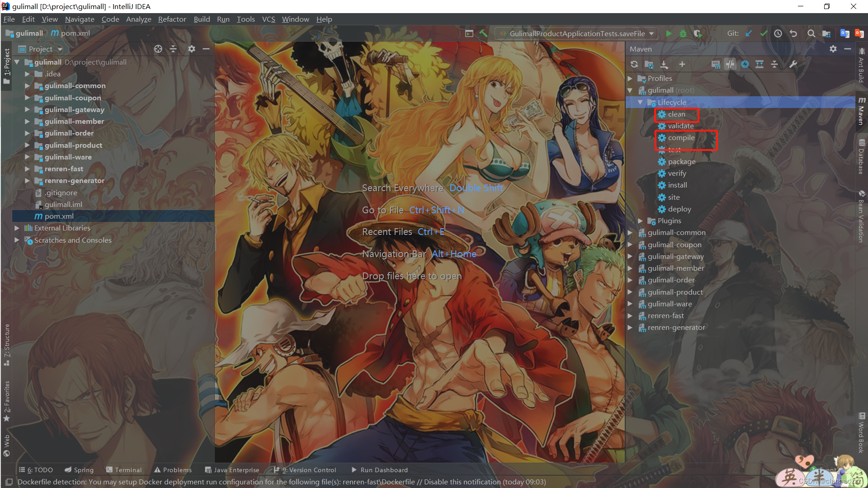Click the red Google Translate icon
This screenshot has width=868, height=488.
(859, 33)
